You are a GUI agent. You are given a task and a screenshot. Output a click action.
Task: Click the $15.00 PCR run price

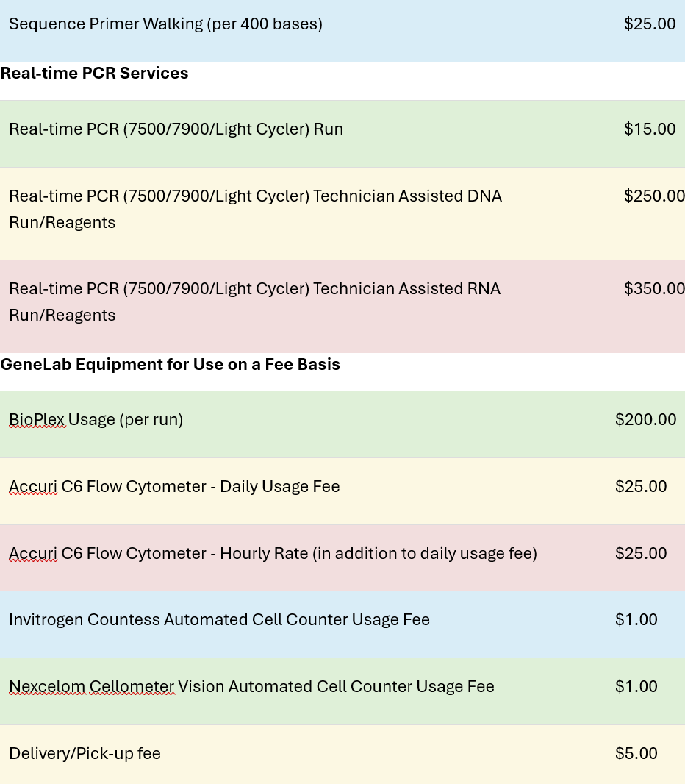[x=649, y=129]
